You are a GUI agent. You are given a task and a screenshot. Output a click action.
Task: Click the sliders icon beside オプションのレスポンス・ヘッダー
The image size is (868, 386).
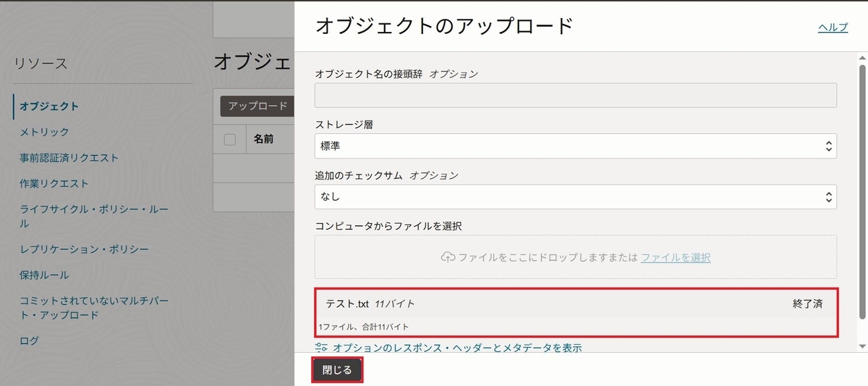tap(322, 348)
